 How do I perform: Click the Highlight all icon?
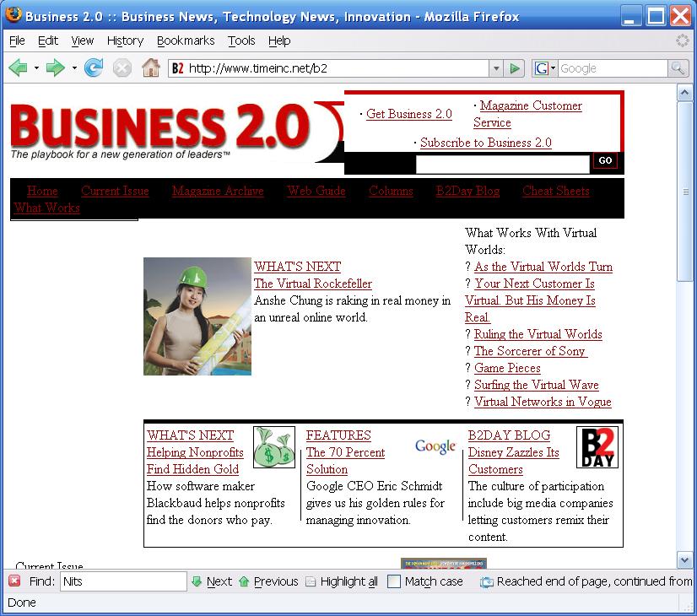pos(311,581)
